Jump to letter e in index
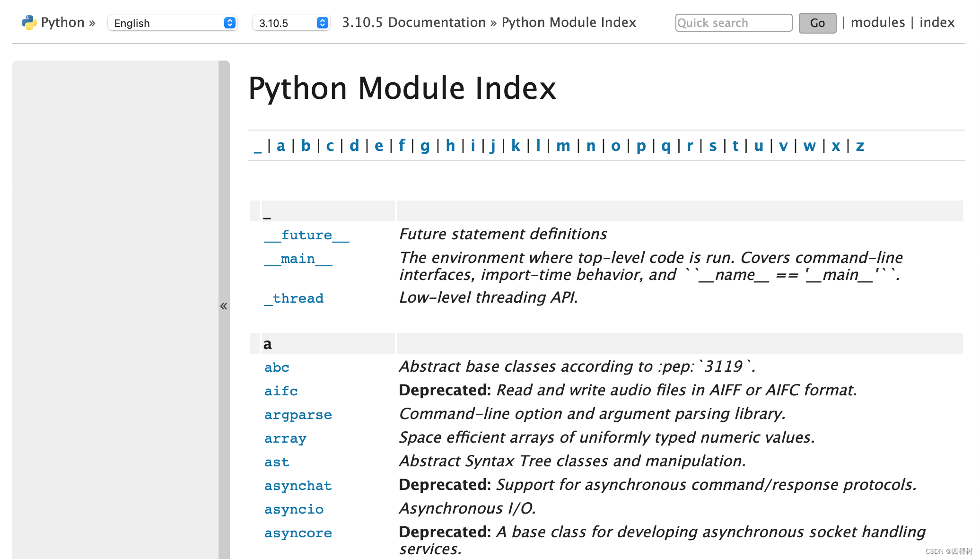 379,146
